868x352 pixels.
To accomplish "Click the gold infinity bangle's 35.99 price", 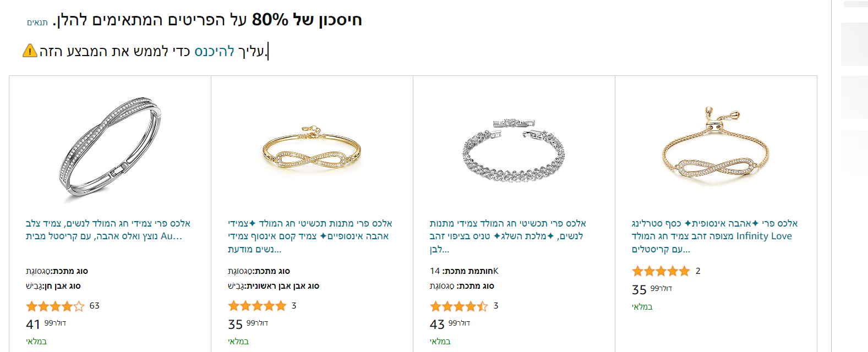I will [x=248, y=324].
